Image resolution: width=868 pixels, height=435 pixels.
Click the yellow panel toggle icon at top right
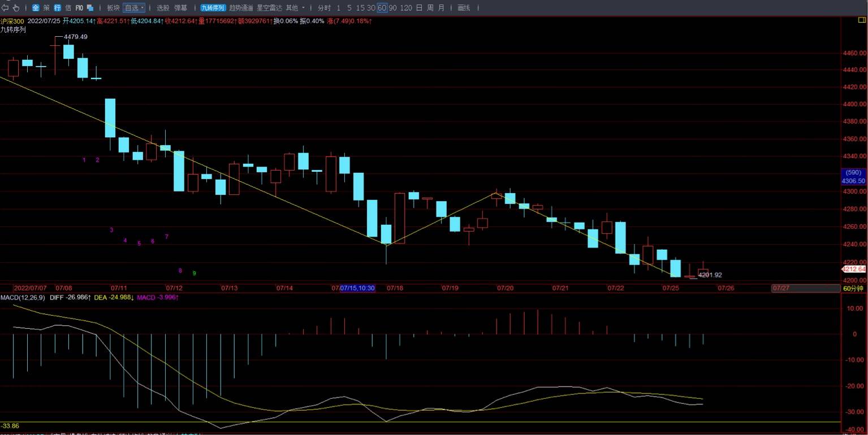(x=862, y=21)
